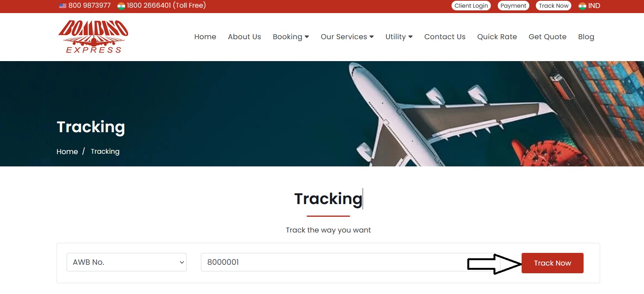Expand the Utility dropdown menu

pos(399,37)
